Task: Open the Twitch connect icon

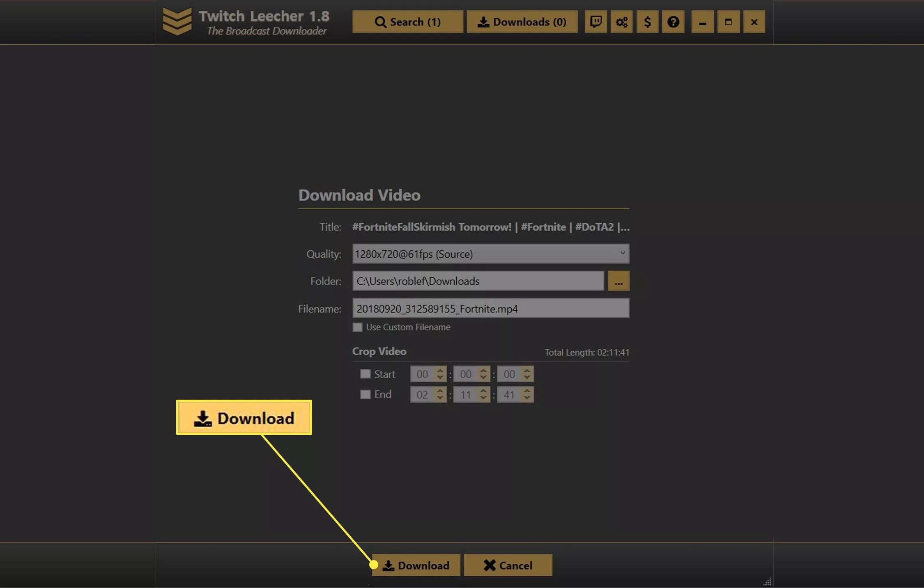Action: click(595, 22)
